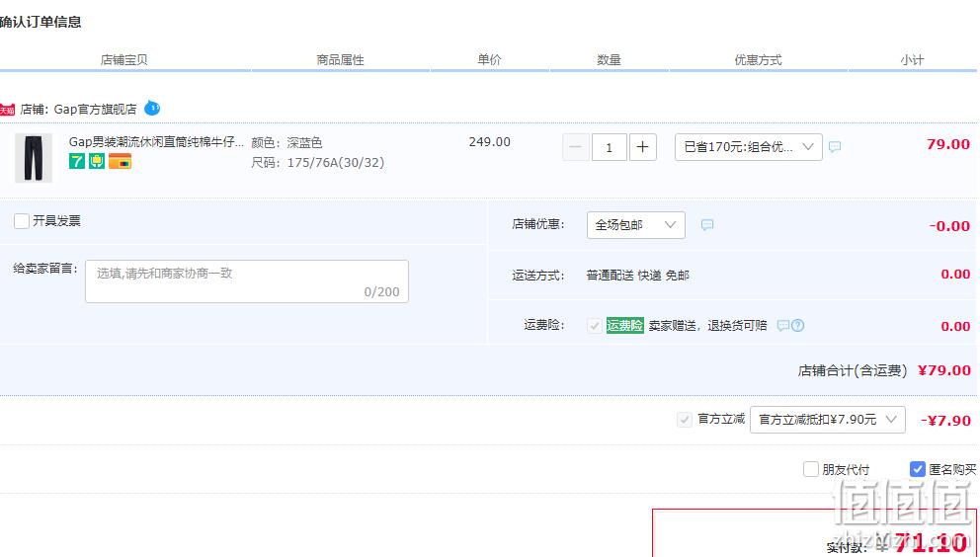
Task: Open the 全场包邮 store discount dropdown
Action: point(635,225)
